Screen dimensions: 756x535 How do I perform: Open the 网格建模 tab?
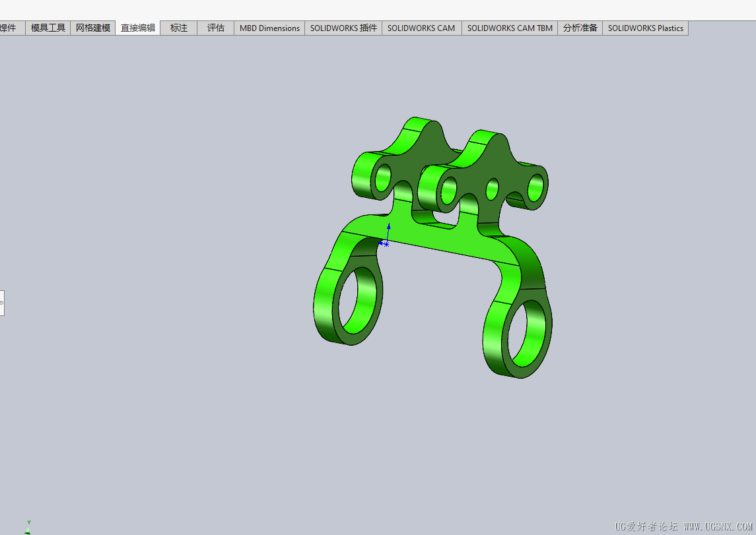[x=93, y=28]
